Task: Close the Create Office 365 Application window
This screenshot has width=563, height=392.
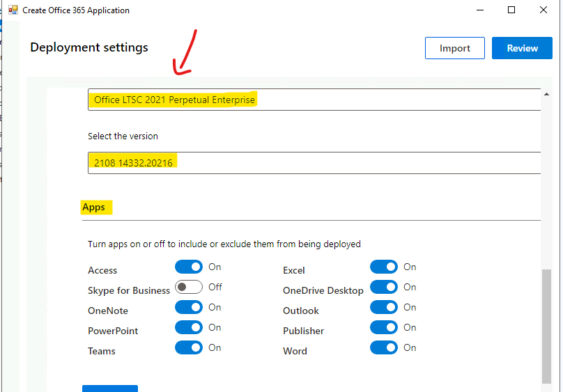Action: 543,10
